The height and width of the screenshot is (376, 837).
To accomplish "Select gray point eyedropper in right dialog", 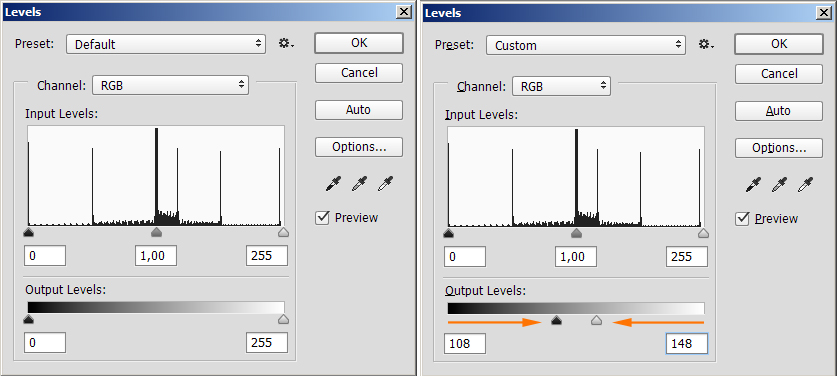I will pos(779,185).
